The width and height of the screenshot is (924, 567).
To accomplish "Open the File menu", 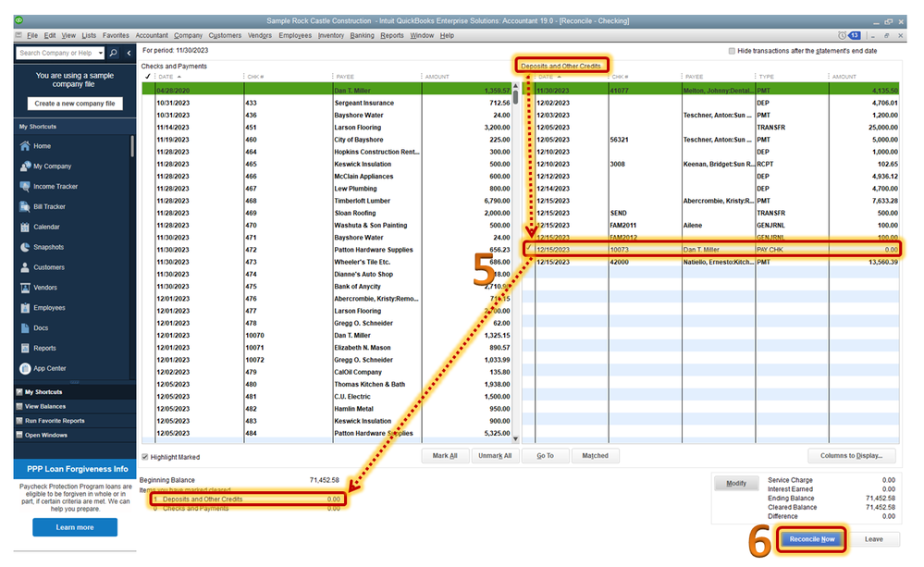I will pyautogui.click(x=32, y=35).
